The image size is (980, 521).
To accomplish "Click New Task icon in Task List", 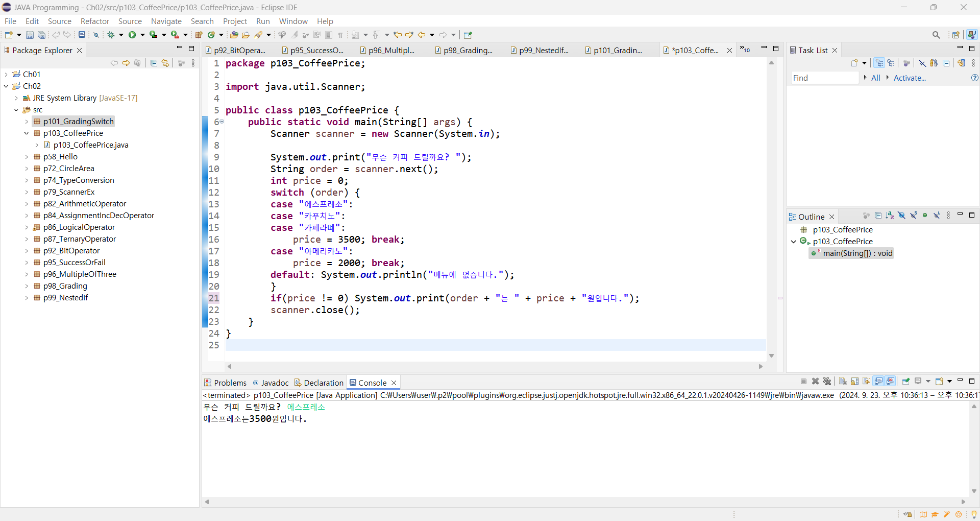I will coord(854,63).
